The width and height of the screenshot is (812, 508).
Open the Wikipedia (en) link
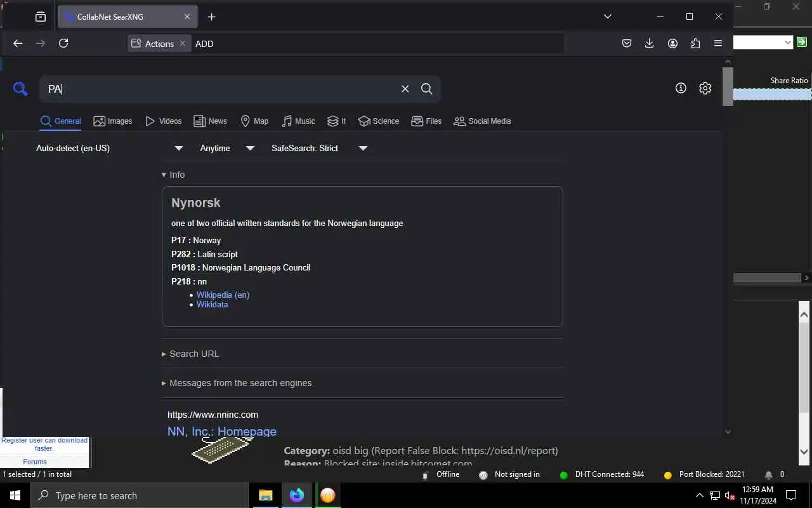(x=223, y=295)
